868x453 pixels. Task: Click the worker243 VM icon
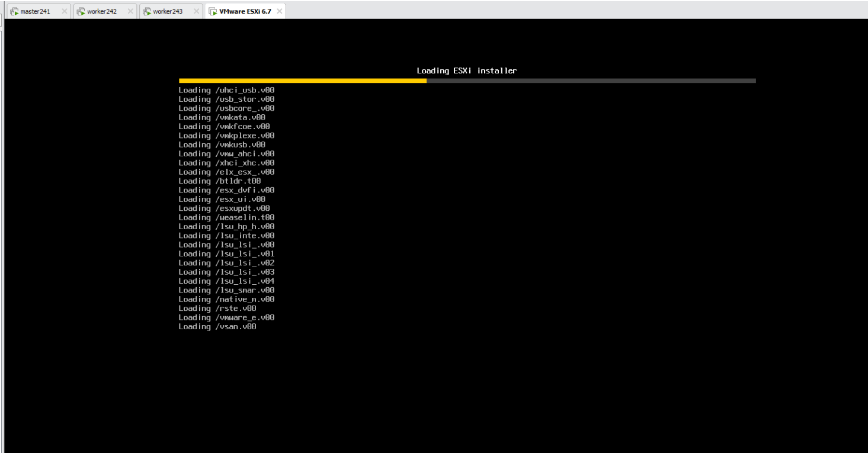tap(147, 11)
